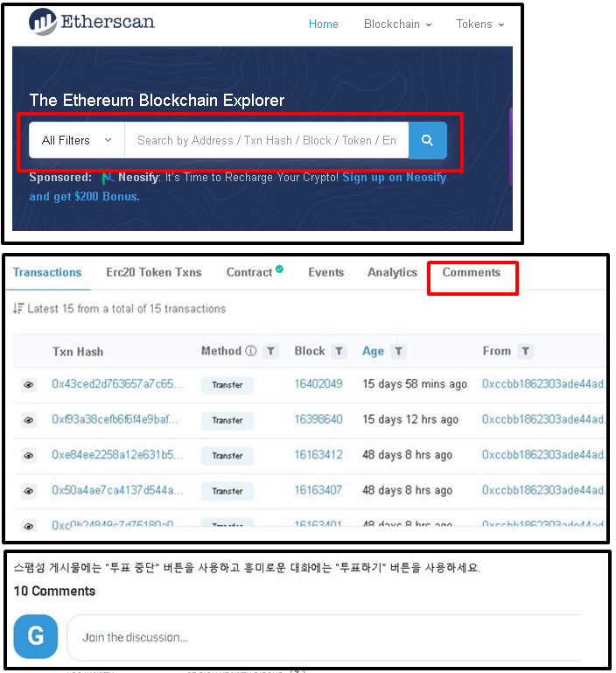This screenshot has height=673, width=616.
Task: Expand the Blockchain menu
Action: 397,24
